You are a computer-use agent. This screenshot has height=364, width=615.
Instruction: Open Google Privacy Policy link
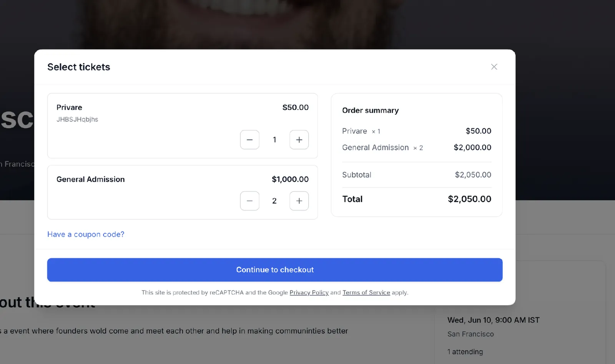309,293
